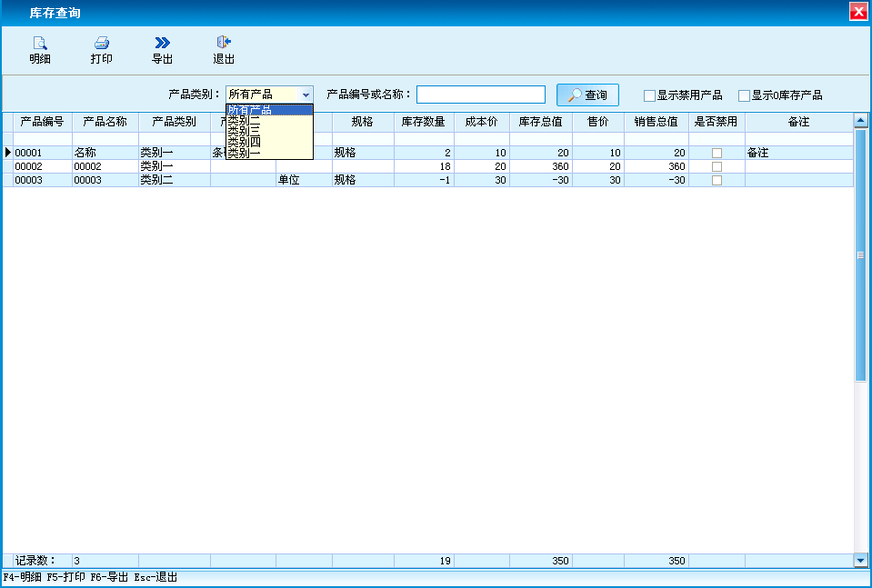Image resolution: width=872 pixels, height=588 pixels.
Task: Click the 产品编号或名称 search input field
Action: pos(480,95)
